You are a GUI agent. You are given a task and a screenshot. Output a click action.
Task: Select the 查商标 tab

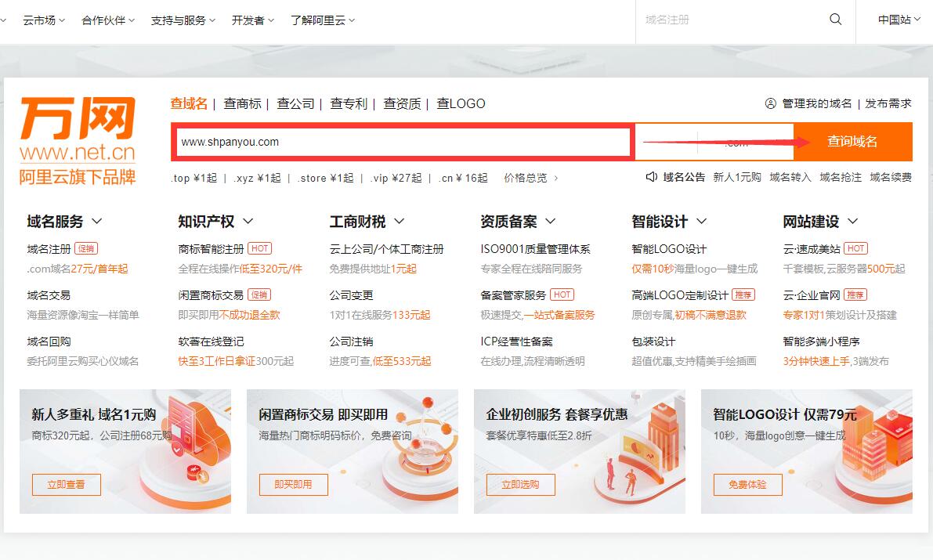tap(242, 103)
